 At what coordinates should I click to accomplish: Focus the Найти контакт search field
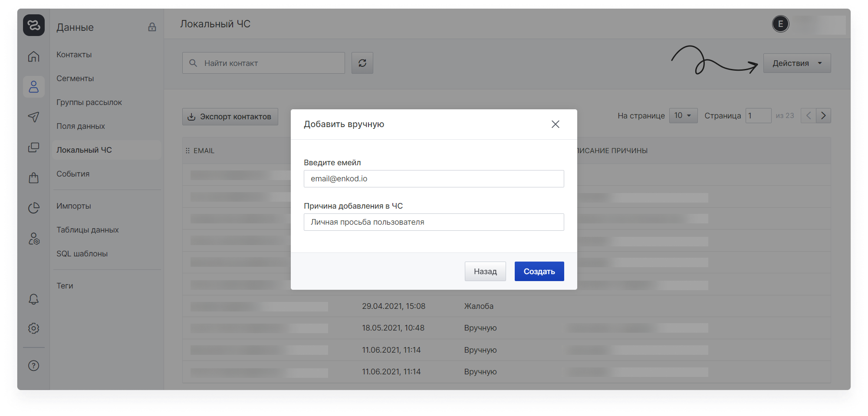tap(263, 63)
